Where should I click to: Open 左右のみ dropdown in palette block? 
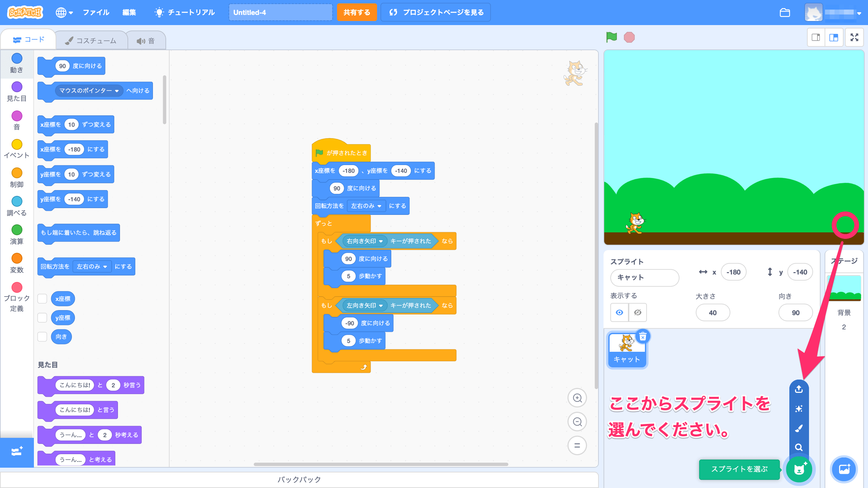click(92, 267)
